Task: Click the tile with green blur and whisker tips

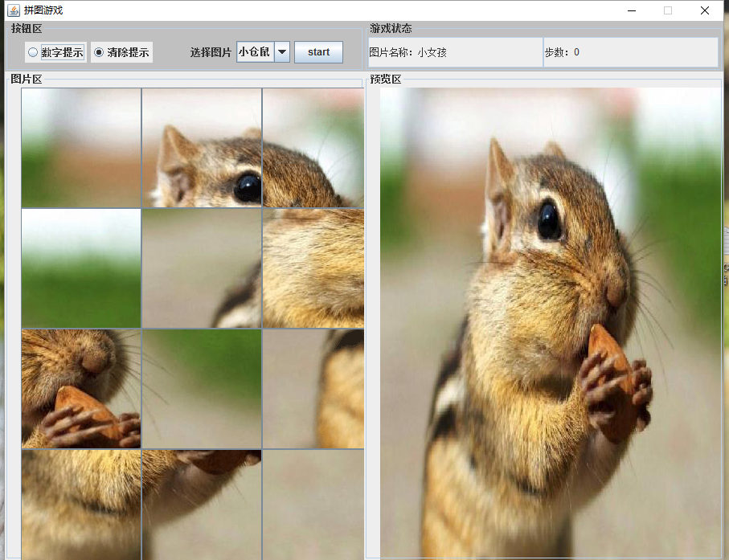Action: [x=202, y=389]
